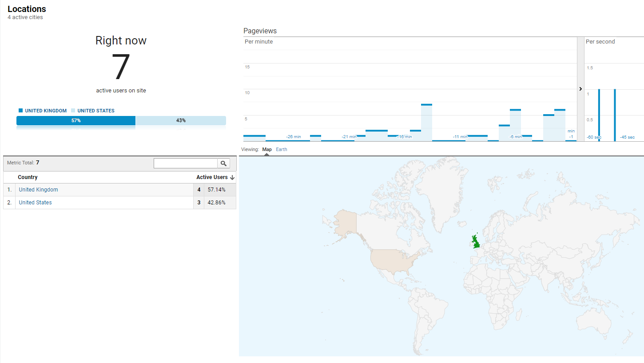Click the 57% United Kingdom bar segment
This screenshot has height=363, width=644.
[x=76, y=120]
